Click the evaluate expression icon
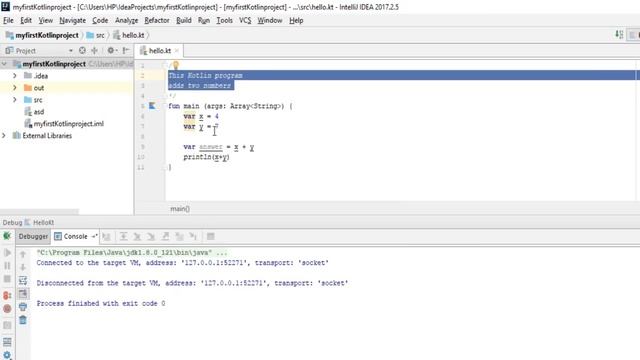640x360 pixels. click(x=211, y=236)
